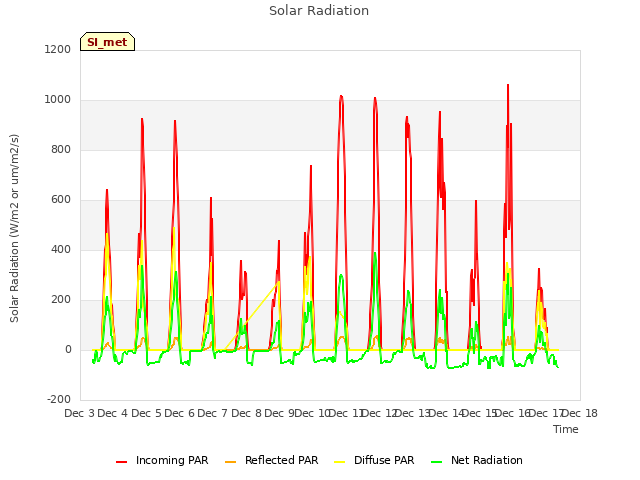
Task: Click the 600 y-axis tick label
Action: (x=61, y=200)
